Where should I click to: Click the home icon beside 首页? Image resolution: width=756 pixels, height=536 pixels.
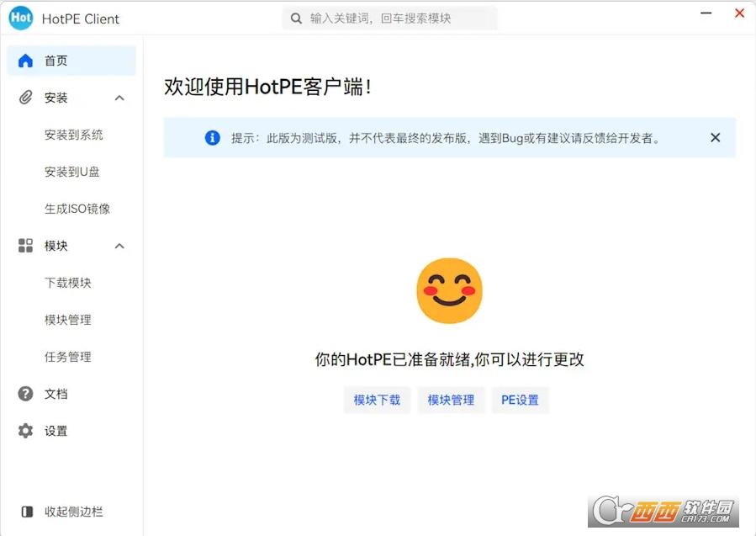coord(25,61)
